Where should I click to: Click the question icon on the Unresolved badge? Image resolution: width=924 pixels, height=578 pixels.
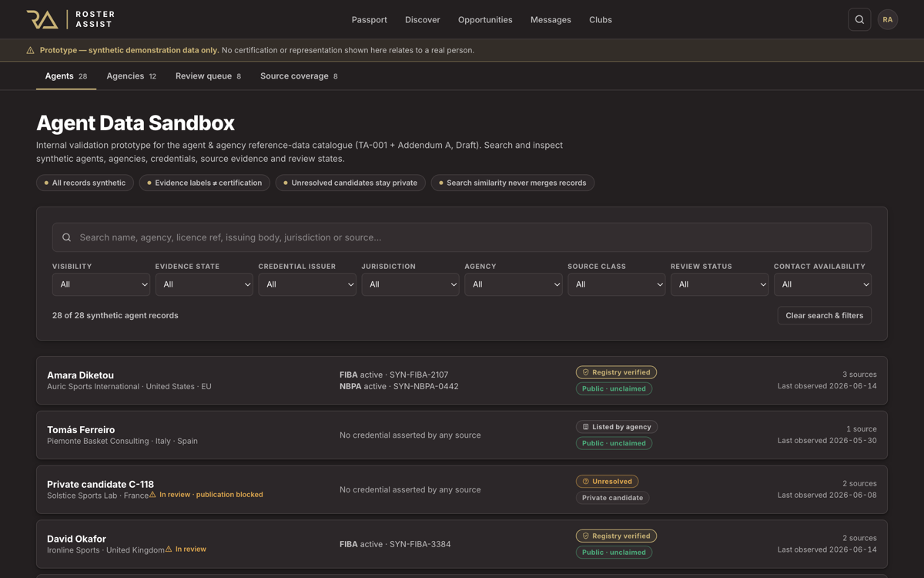click(585, 482)
